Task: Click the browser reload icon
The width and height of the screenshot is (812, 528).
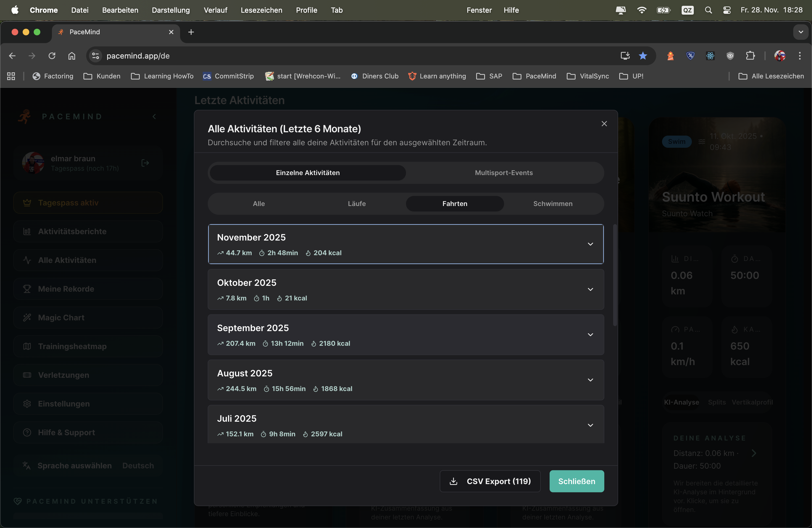Action: pos(52,56)
